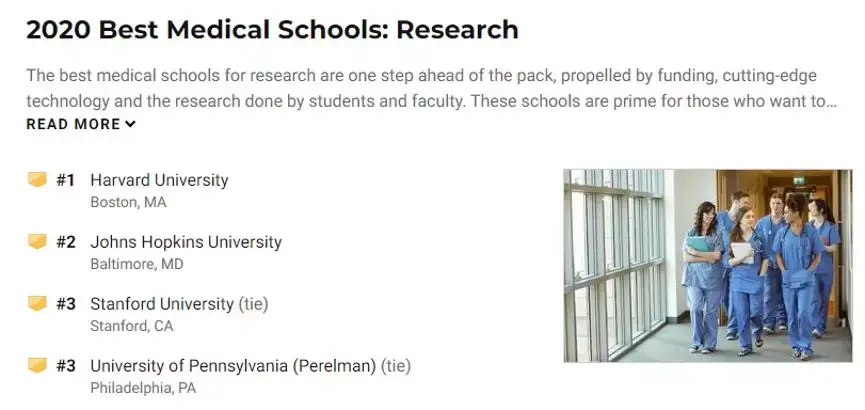Select the yellow badge icon beside Stanford University
The width and height of the screenshot is (865, 410).
point(37,303)
